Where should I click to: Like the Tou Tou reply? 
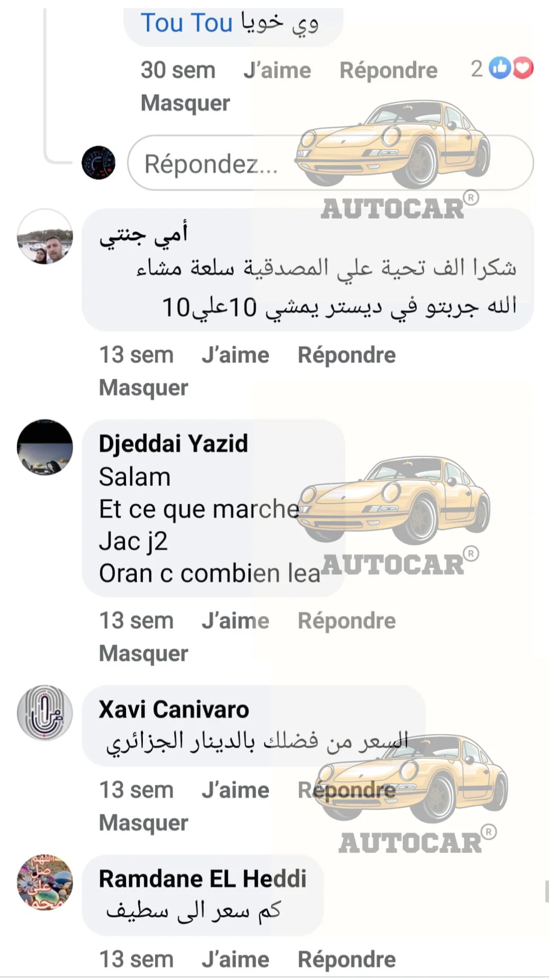click(x=277, y=70)
